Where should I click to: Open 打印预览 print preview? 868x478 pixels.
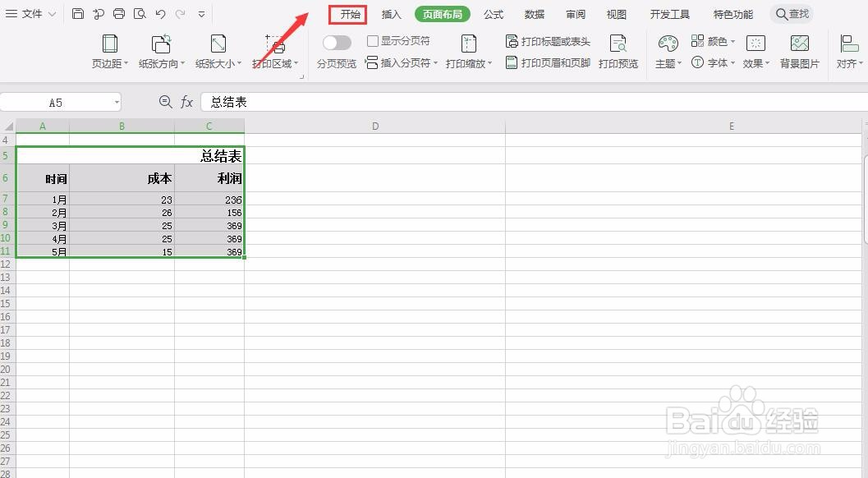(x=618, y=49)
